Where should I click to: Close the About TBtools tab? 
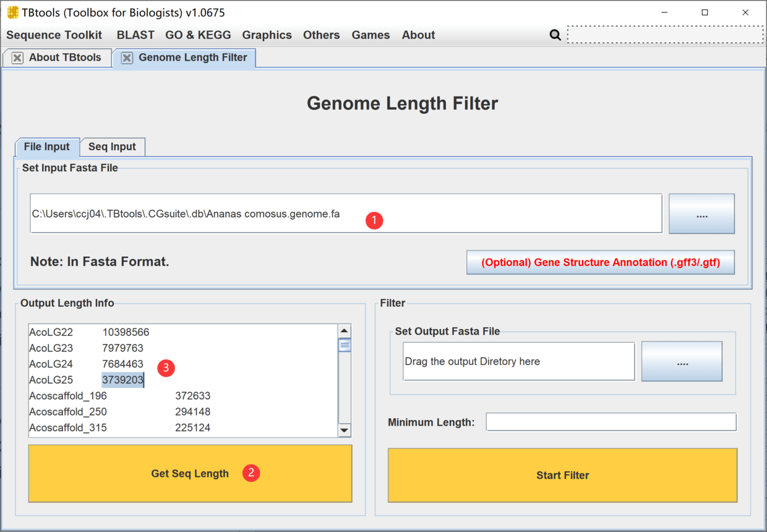pyautogui.click(x=18, y=58)
